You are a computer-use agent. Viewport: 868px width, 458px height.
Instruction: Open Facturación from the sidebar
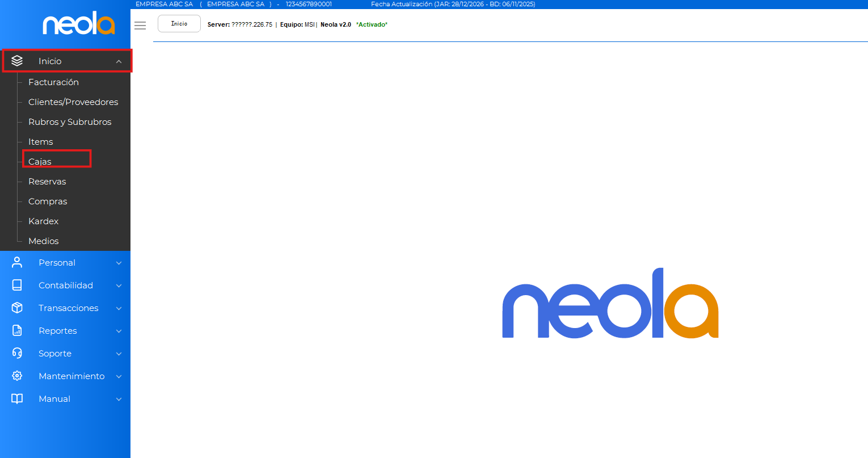[x=53, y=82]
